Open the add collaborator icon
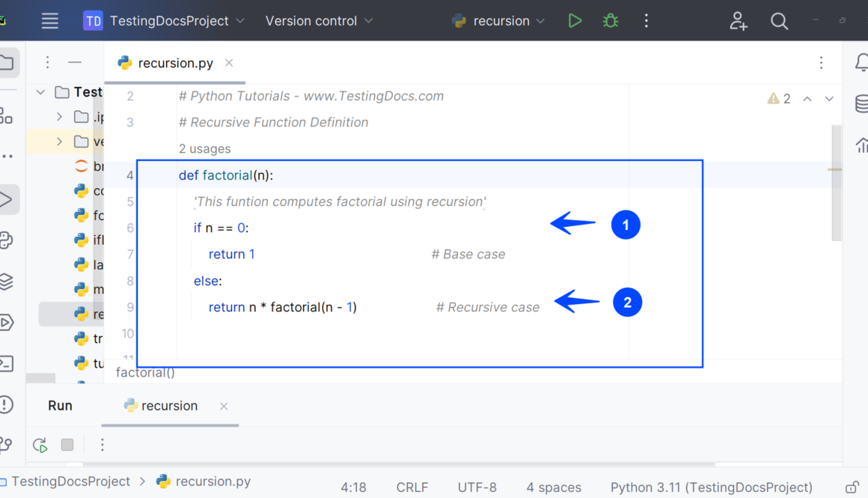This screenshot has width=868, height=498. [739, 21]
